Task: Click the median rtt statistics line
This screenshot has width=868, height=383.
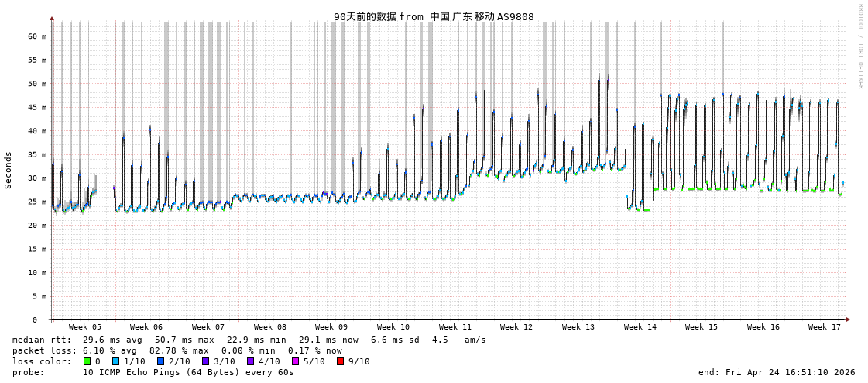Action: pyautogui.click(x=249, y=340)
